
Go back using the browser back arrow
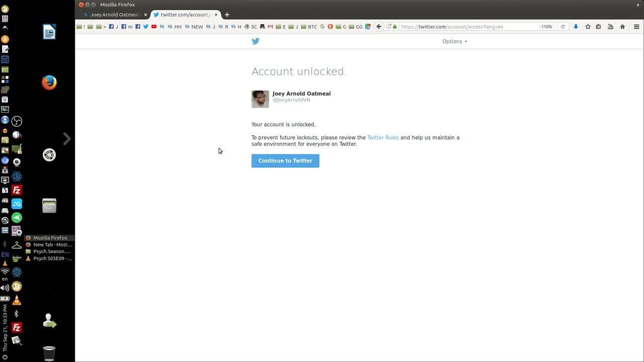tap(379, 27)
